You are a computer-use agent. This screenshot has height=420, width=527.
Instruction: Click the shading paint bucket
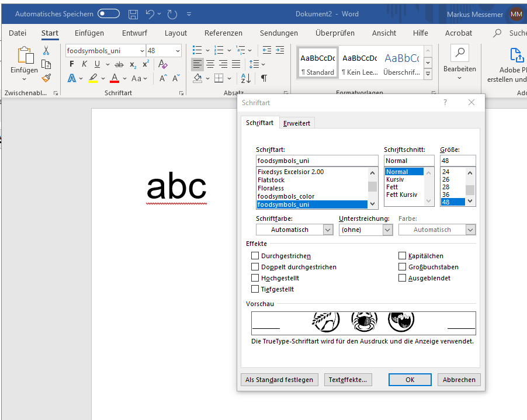click(x=197, y=78)
